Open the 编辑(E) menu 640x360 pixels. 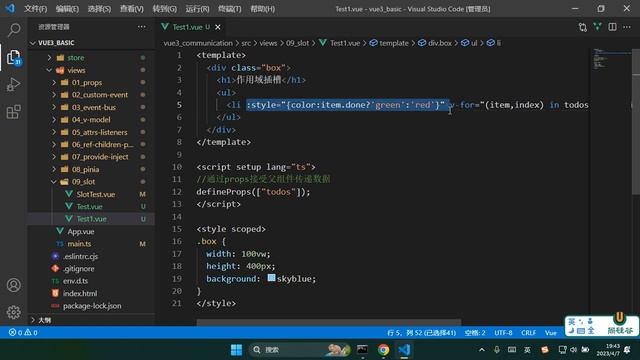tap(67, 9)
